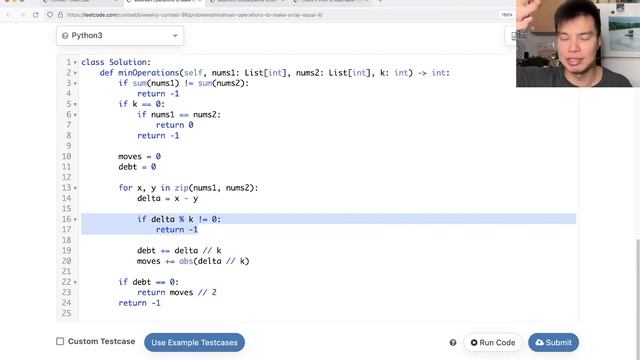This screenshot has height=360, width=640.
Task: Place cursor on 'debt = 0' line
Action: [x=137, y=167]
